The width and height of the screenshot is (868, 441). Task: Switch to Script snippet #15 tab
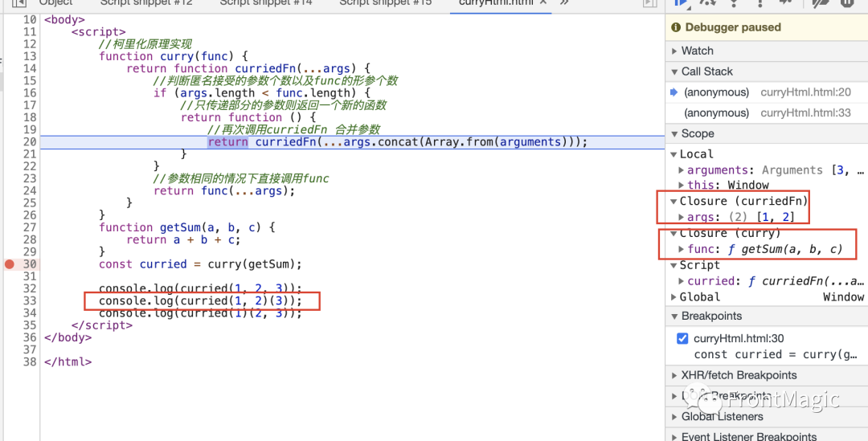(x=385, y=2)
